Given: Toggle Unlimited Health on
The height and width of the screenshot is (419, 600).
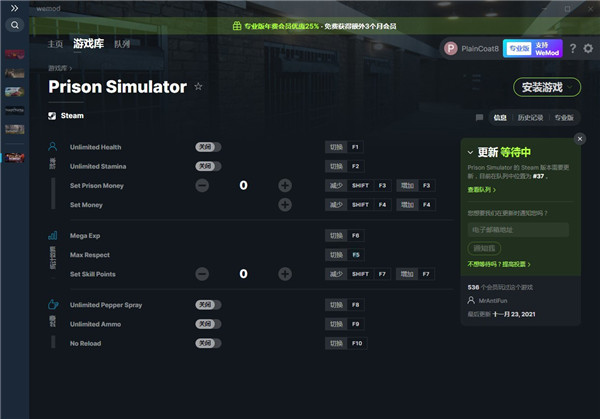Looking at the screenshot, I should (208, 147).
